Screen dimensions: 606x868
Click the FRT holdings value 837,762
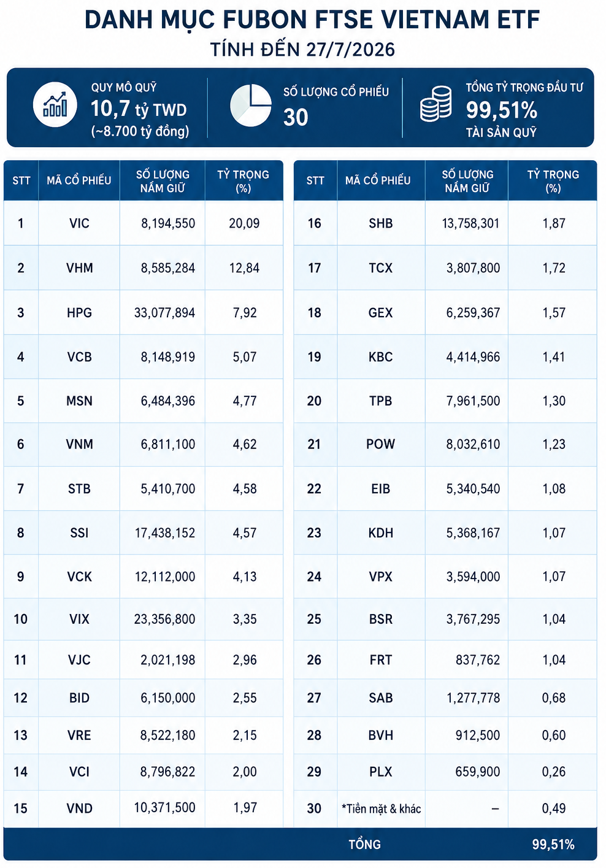pyautogui.click(x=478, y=660)
